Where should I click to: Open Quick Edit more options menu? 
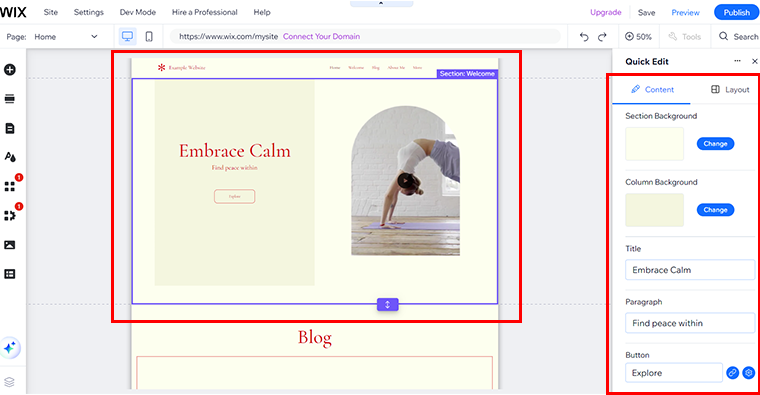pos(737,61)
